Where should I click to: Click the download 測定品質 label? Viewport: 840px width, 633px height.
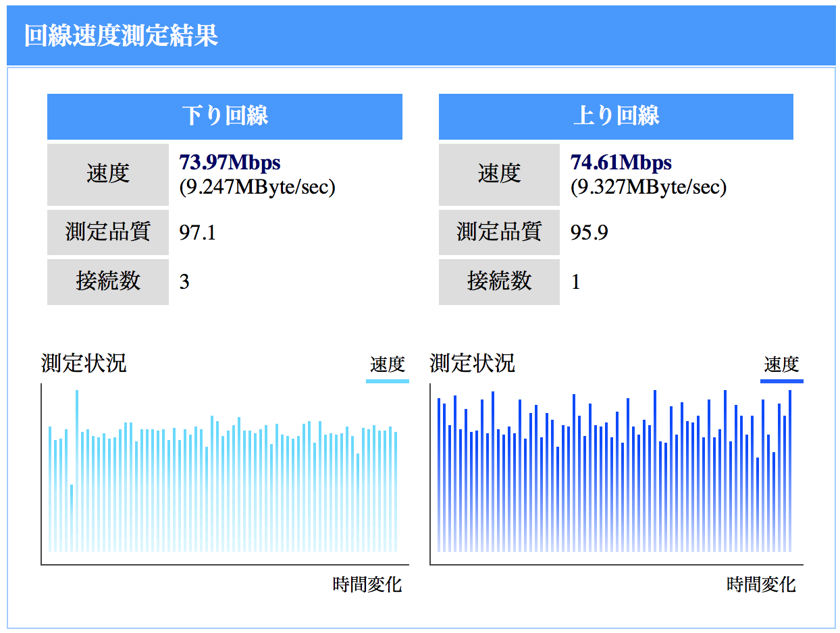[x=107, y=232]
